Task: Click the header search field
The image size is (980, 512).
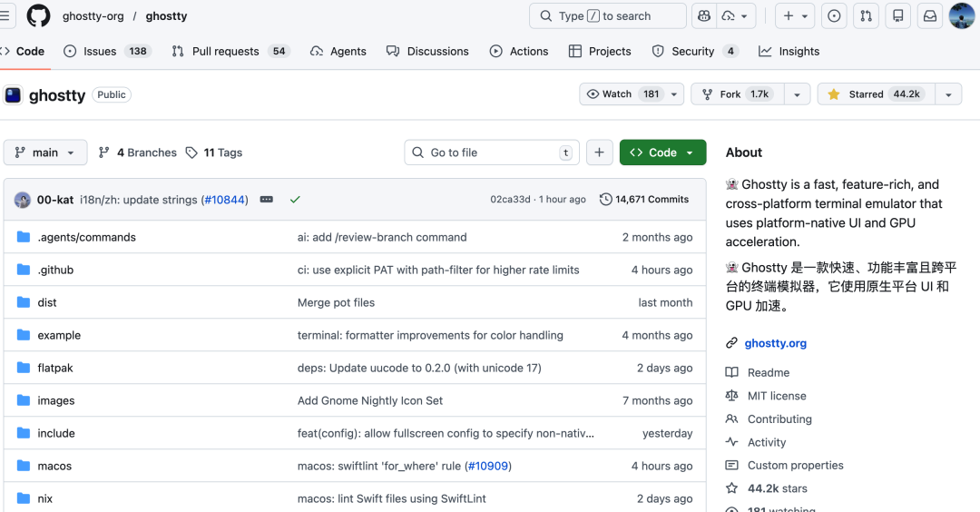Action: pyautogui.click(x=607, y=15)
